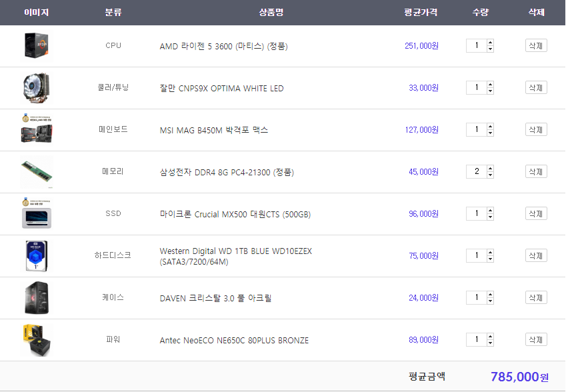566x392 pixels.
Task: Open the Zalman CNPS9X cooler thumbnail
Action: pos(37,88)
